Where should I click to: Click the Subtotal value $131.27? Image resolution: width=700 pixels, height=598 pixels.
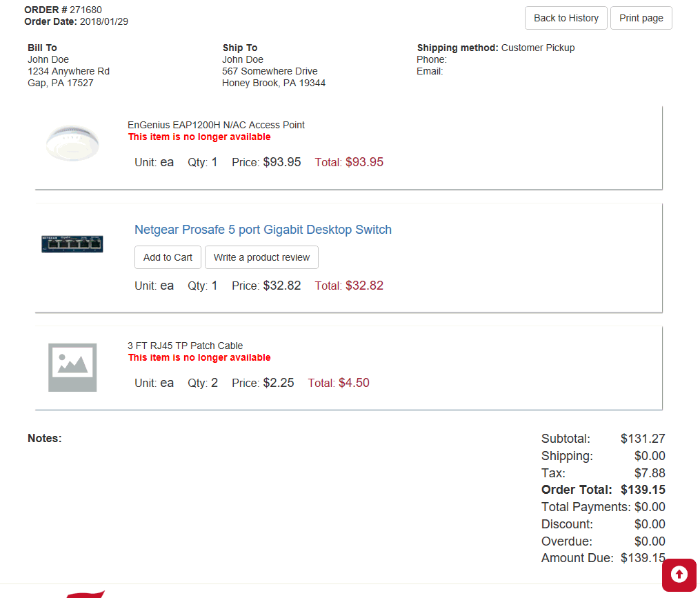pos(643,439)
